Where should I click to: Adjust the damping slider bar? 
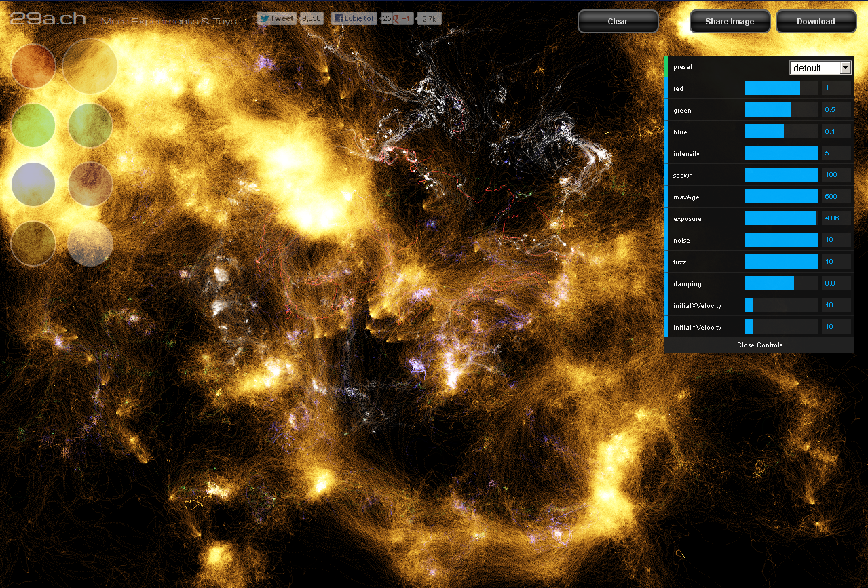tap(782, 283)
